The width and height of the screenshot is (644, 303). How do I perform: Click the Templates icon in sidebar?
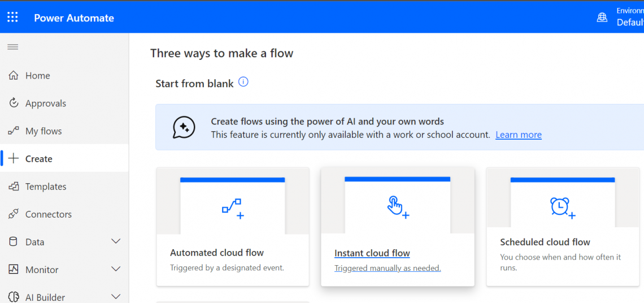point(14,187)
